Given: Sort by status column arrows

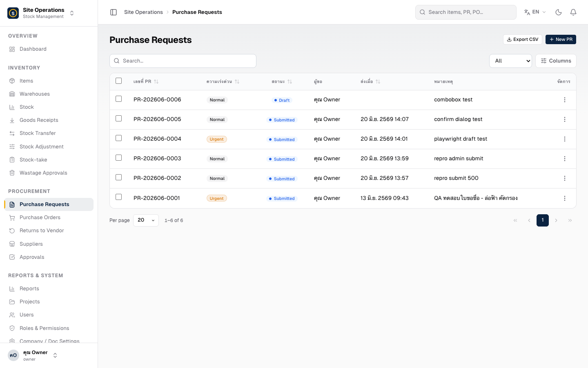Looking at the screenshot, I should 290,82.
